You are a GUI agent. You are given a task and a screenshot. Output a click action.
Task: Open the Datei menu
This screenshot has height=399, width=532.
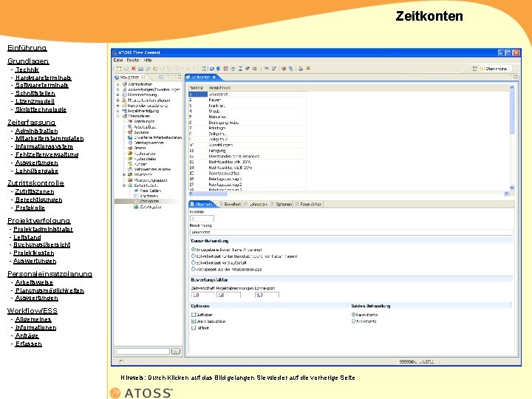click(x=118, y=60)
